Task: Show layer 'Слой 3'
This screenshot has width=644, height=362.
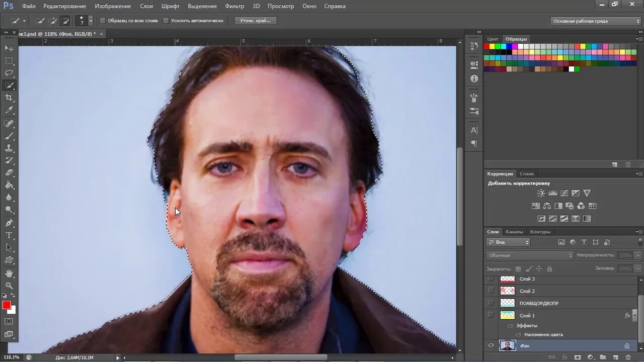Action: [x=491, y=279]
